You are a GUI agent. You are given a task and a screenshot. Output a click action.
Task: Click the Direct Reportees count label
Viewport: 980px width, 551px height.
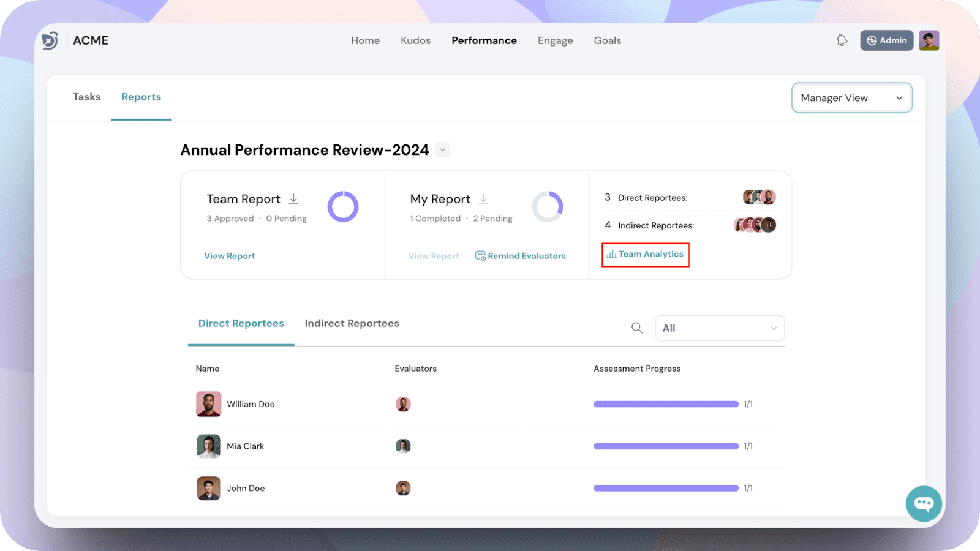point(653,198)
